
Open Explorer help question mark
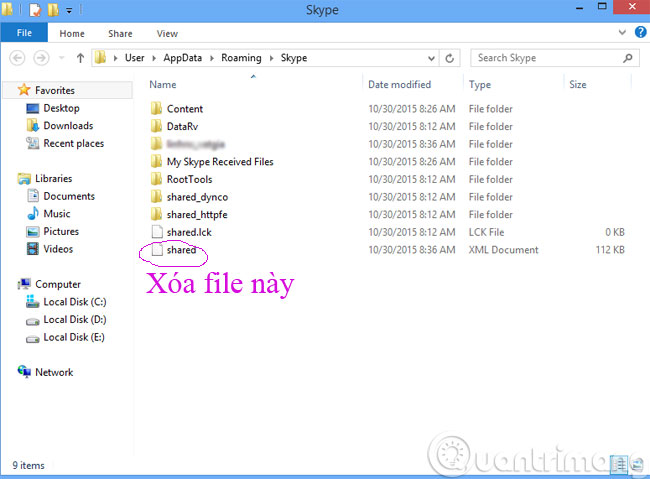(x=640, y=32)
